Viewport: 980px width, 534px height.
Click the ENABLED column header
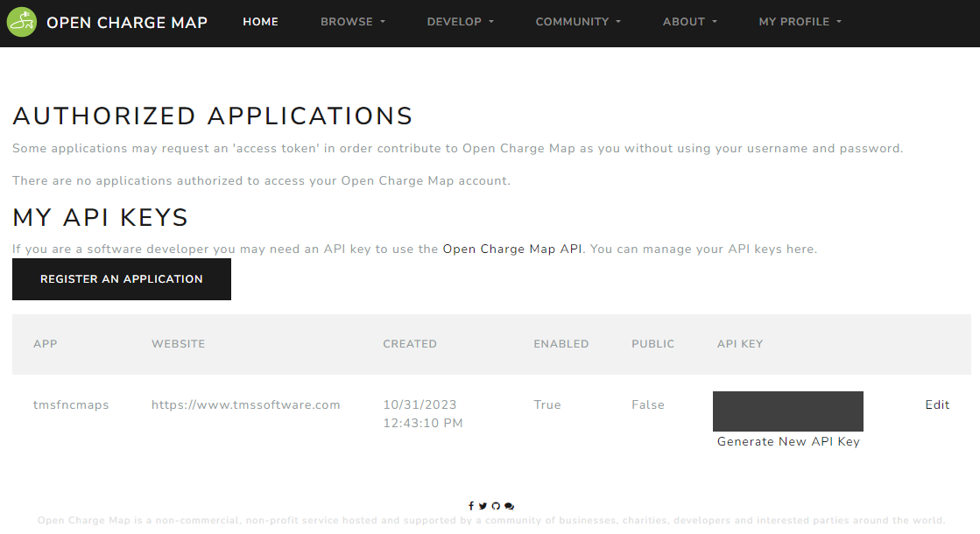[x=561, y=344]
